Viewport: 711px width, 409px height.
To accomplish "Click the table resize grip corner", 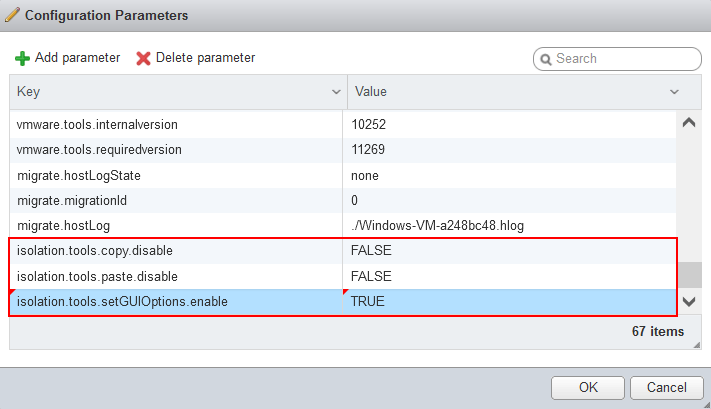I will [x=697, y=345].
